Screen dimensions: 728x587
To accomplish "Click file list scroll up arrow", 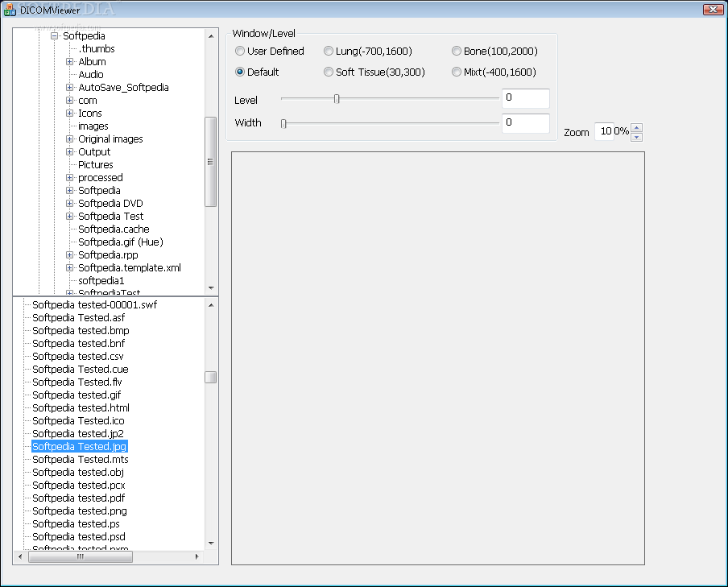I will (x=211, y=305).
